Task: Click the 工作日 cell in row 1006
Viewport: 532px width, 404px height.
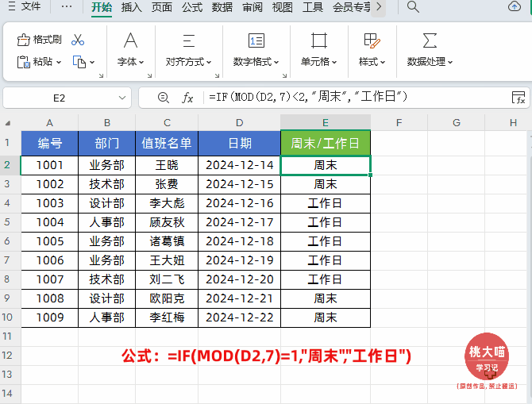Action: (x=326, y=260)
